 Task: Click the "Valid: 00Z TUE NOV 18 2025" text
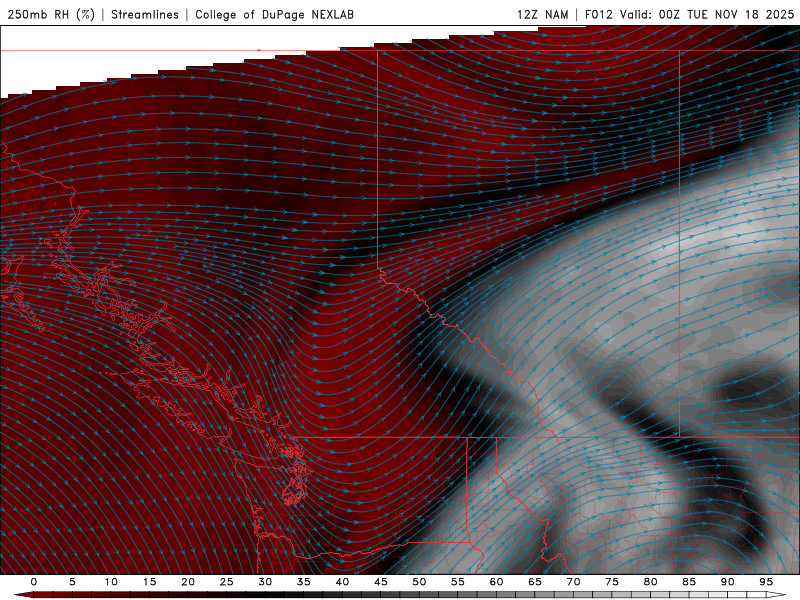[707, 14]
